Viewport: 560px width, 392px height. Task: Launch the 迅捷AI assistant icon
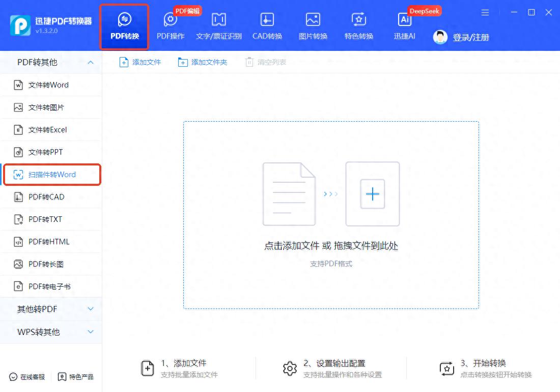point(405,20)
